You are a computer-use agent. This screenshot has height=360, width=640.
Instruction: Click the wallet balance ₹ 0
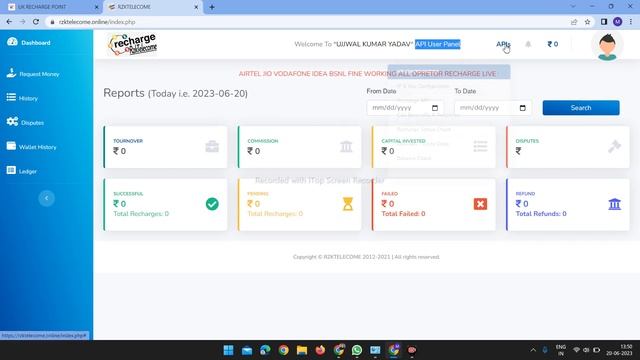[x=553, y=44]
